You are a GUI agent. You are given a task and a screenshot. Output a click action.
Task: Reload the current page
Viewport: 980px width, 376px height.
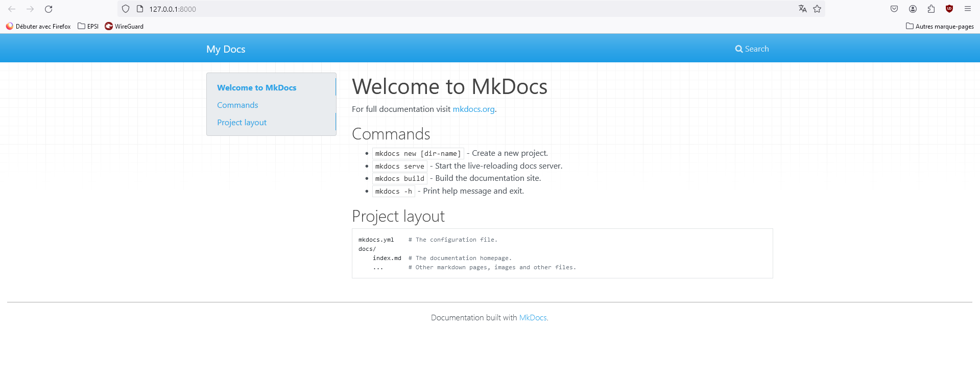(49, 9)
